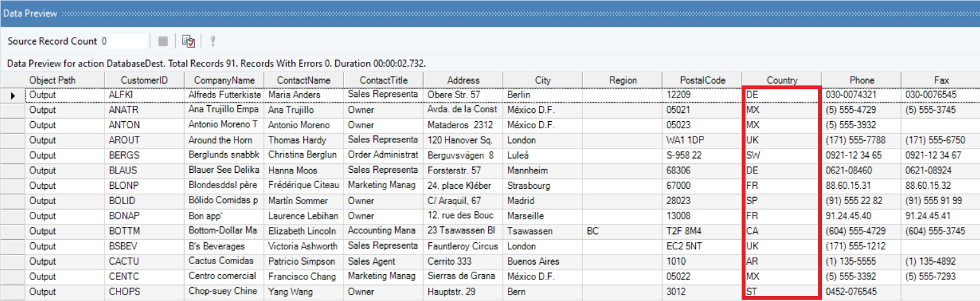
Task: Click the Region column header
Action: (623, 80)
